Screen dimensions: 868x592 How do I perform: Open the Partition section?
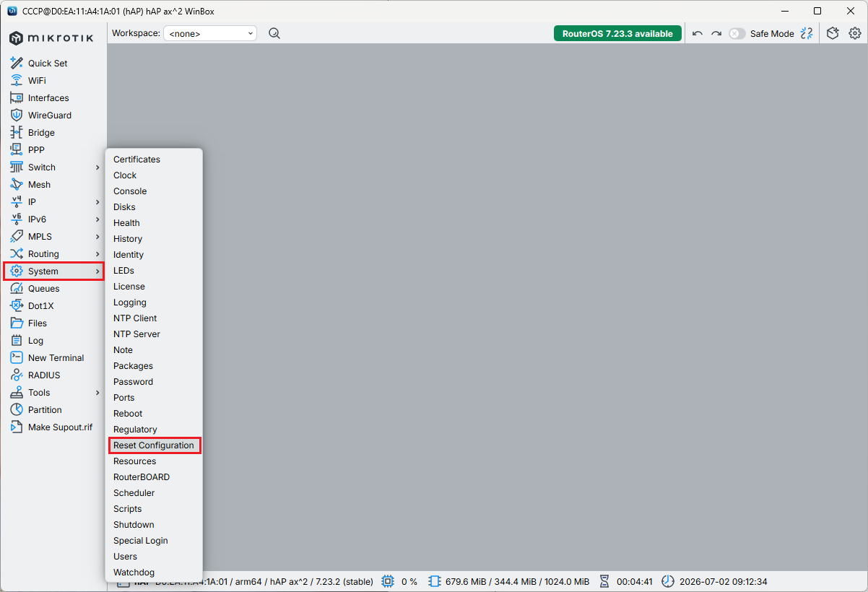36,410
